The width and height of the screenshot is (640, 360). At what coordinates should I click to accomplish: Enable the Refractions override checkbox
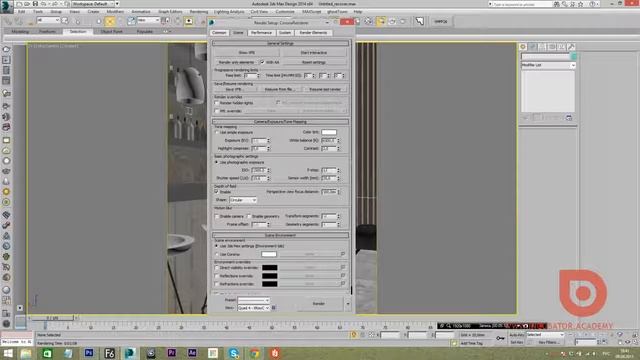click(x=217, y=284)
